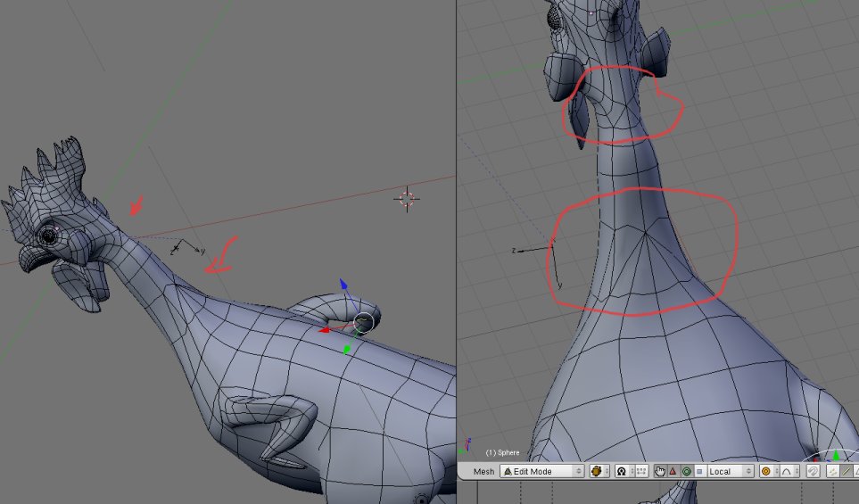Open the Mesh menu in header
859x504 pixels.
click(483, 471)
